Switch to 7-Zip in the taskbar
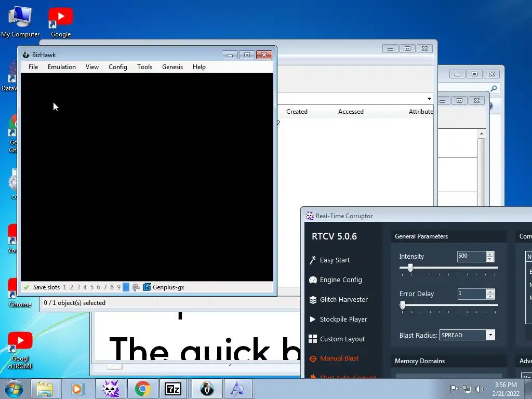 pyautogui.click(x=172, y=389)
